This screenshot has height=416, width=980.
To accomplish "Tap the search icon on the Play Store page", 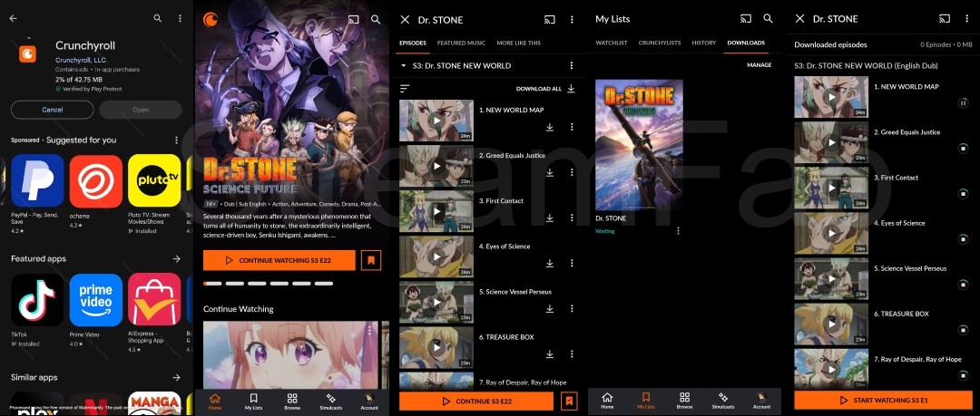I will pyautogui.click(x=158, y=19).
